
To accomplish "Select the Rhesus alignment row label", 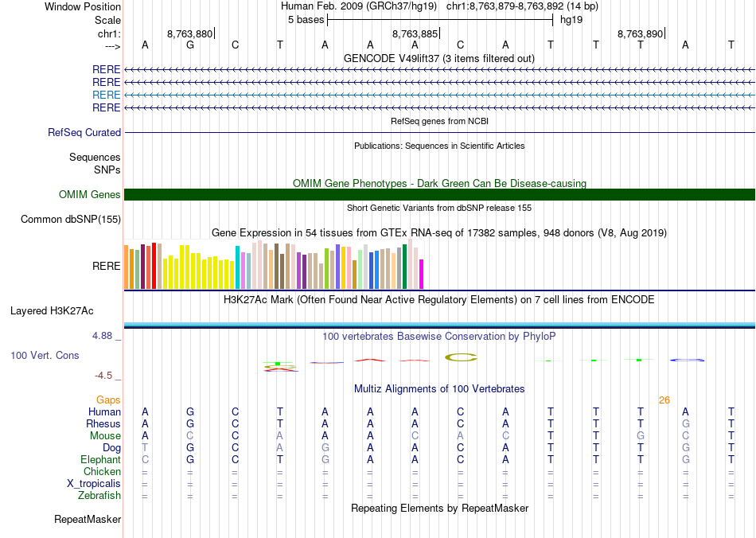I will (103, 423).
